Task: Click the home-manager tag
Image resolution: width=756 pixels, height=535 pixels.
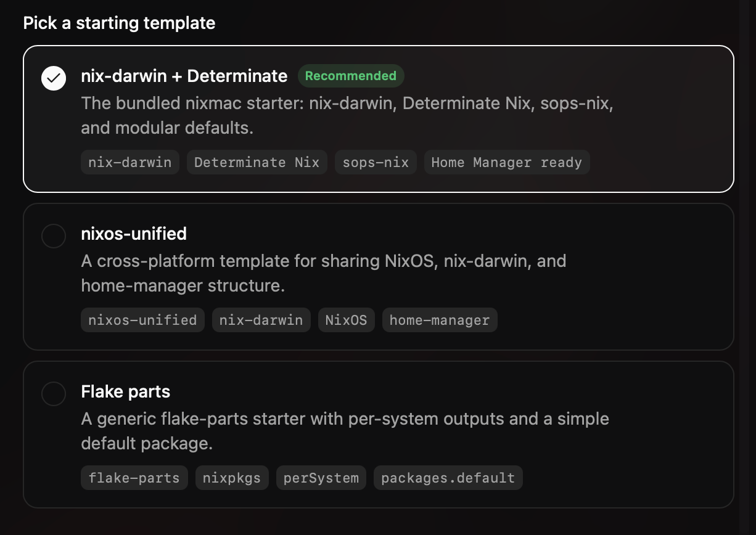Action: pos(440,320)
